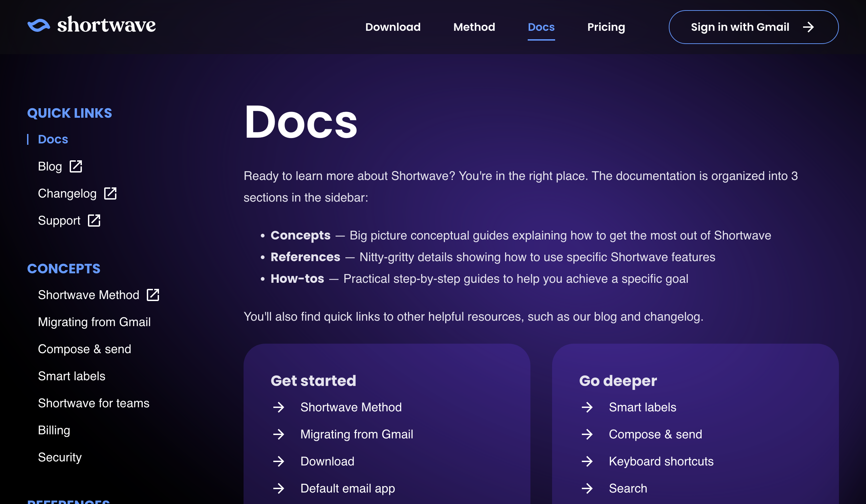Click the QUICK LINKS section heading

(69, 113)
